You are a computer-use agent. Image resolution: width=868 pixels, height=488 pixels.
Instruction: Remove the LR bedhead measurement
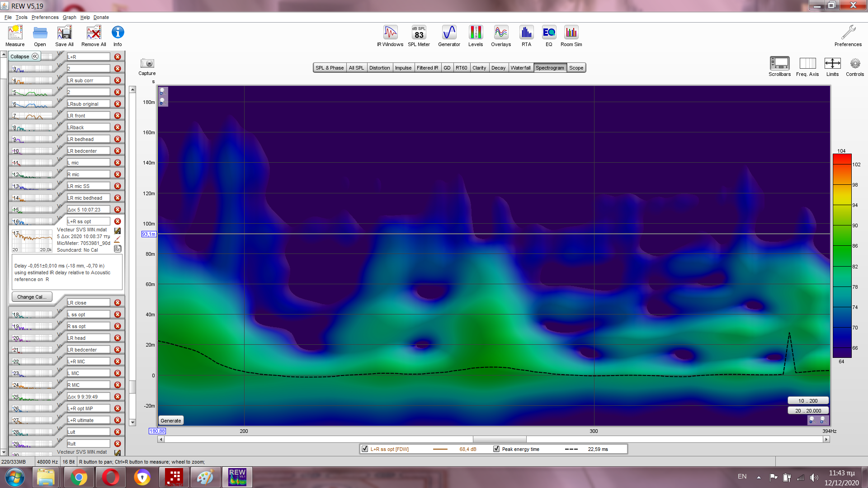tap(118, 139)
